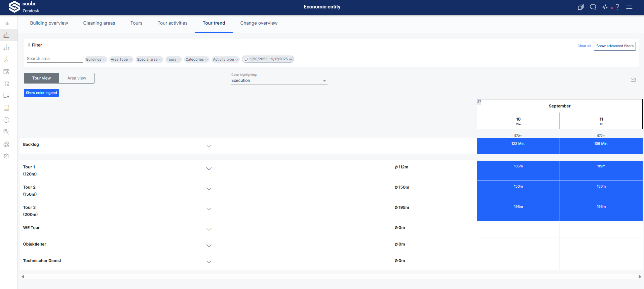
Task: Open the calendar clock sidebar icon
Action: 6,71
